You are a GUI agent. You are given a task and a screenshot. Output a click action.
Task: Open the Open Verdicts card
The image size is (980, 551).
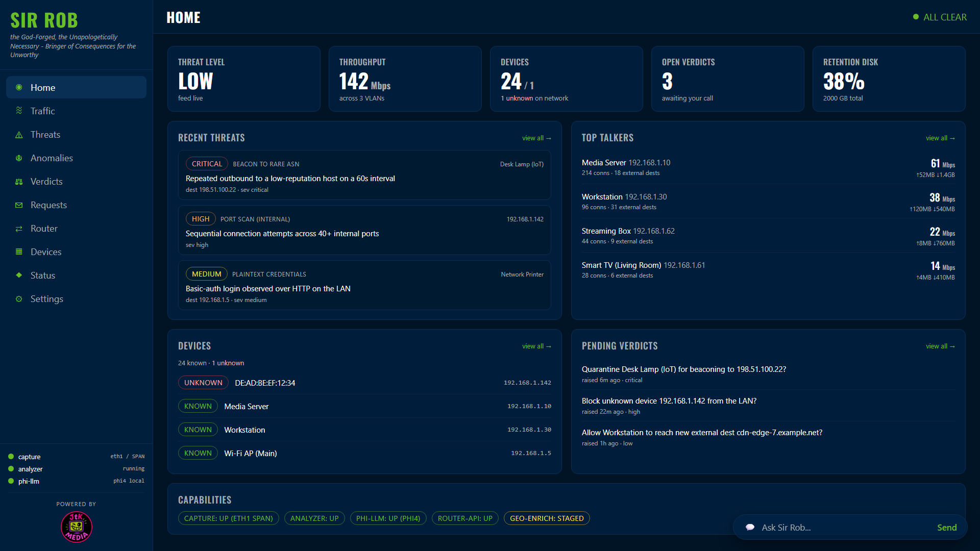[728, 79]
